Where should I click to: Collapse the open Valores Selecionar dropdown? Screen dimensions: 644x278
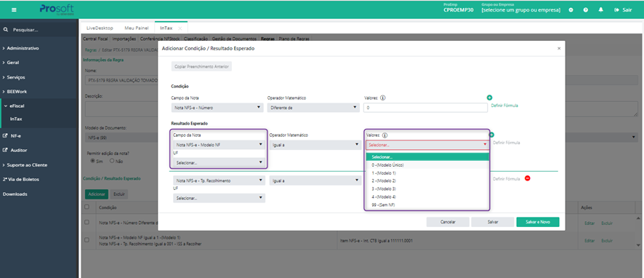[x=427, y=145]
